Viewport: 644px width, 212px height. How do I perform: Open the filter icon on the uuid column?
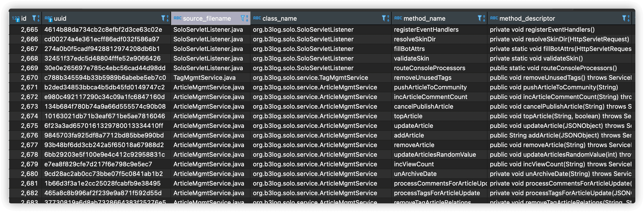click(x=163, y=18)
